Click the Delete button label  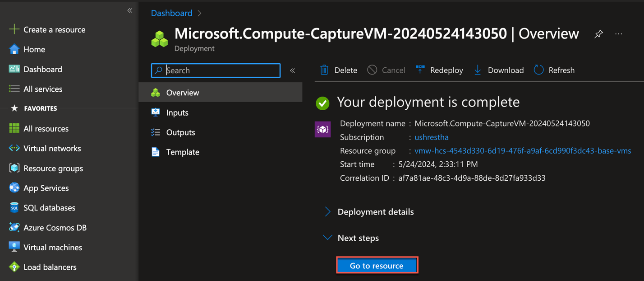[346, 70]
